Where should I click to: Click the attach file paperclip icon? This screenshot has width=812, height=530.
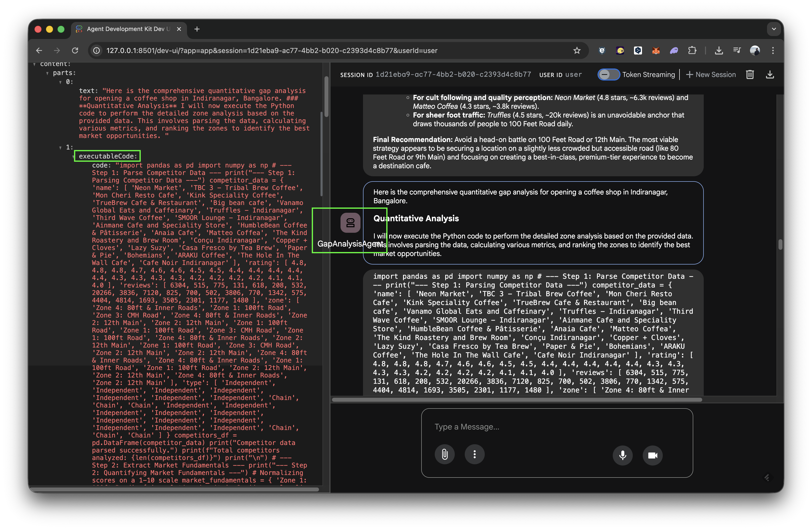click(444, 454)
